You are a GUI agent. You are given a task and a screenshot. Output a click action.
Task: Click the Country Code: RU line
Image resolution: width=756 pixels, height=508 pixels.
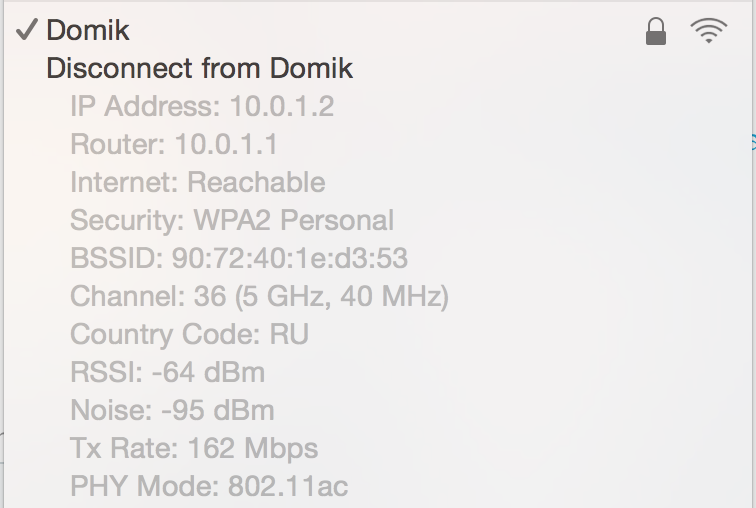(189, 334)
